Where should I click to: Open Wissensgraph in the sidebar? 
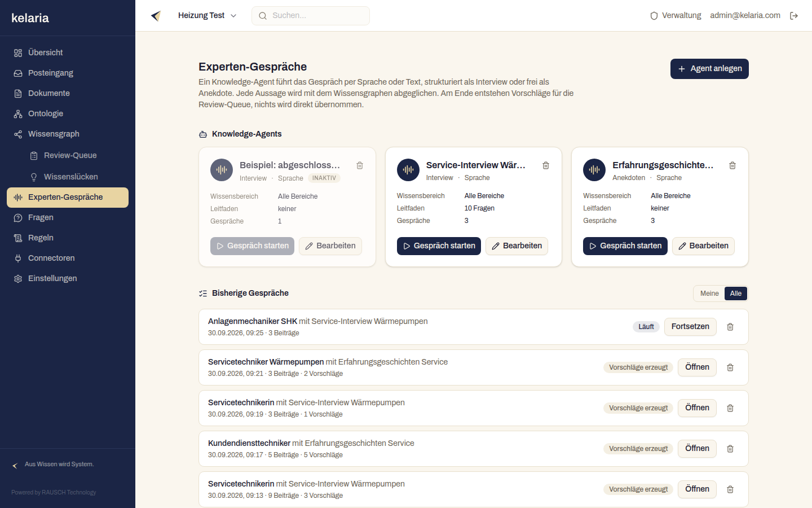pos(68,134)
